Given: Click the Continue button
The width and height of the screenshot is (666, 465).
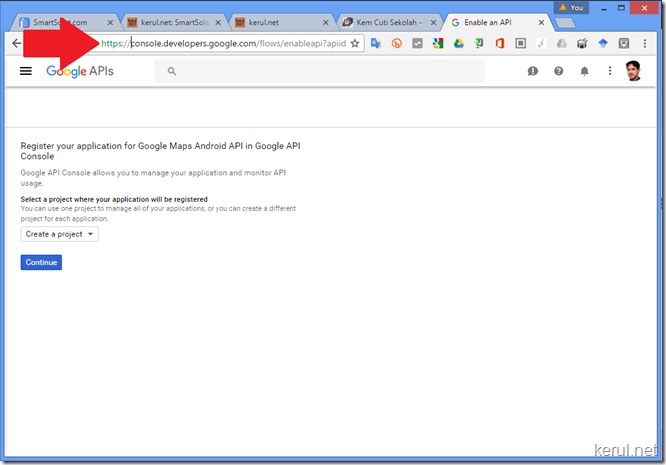Looking at the screenshot, I should [x=41, y=262].
